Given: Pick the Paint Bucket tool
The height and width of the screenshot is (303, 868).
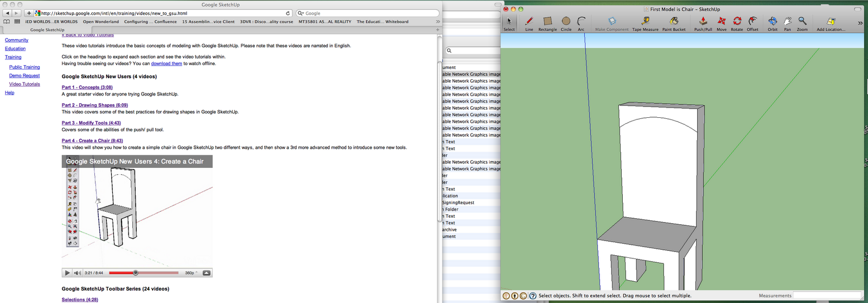Looking at the screenshot, I should tap(674, 23).
